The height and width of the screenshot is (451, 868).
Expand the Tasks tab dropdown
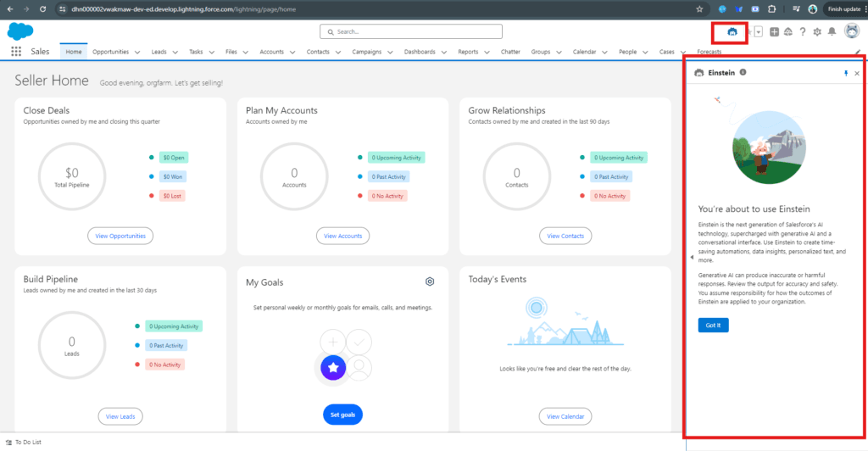pos(211,52)
